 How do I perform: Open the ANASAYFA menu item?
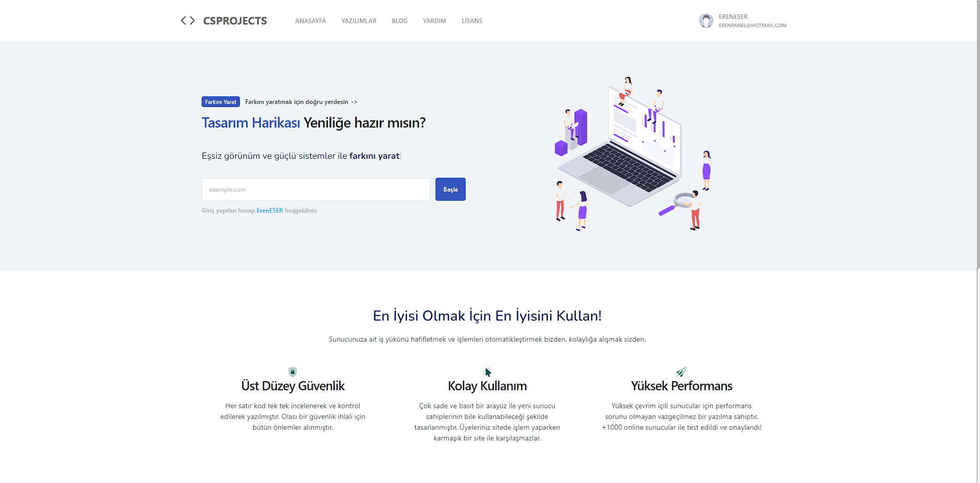pos(310,21)
